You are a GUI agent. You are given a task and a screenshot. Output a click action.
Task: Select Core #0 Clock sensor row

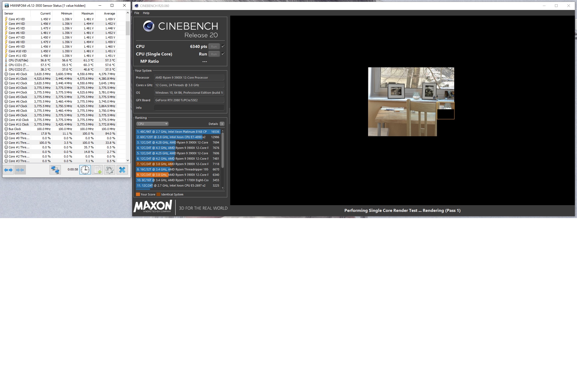pos(18,74)
